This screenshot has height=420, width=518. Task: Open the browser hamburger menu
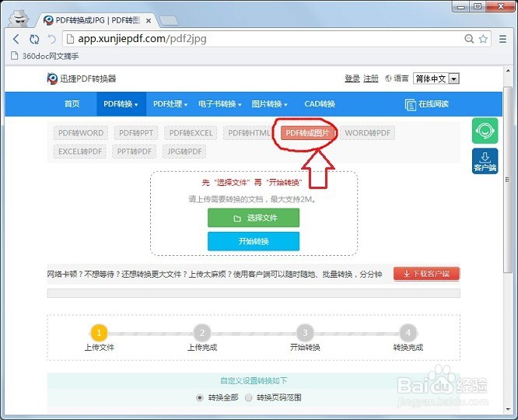502,39
